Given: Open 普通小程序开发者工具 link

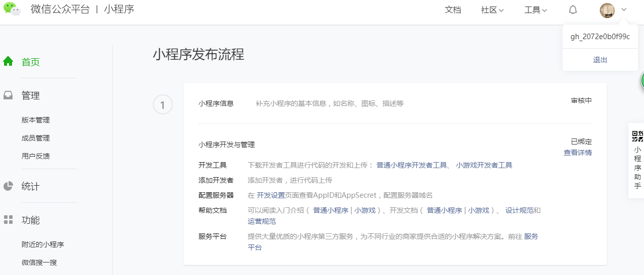Looking at the screenshot, I should [x=412, y=165].
